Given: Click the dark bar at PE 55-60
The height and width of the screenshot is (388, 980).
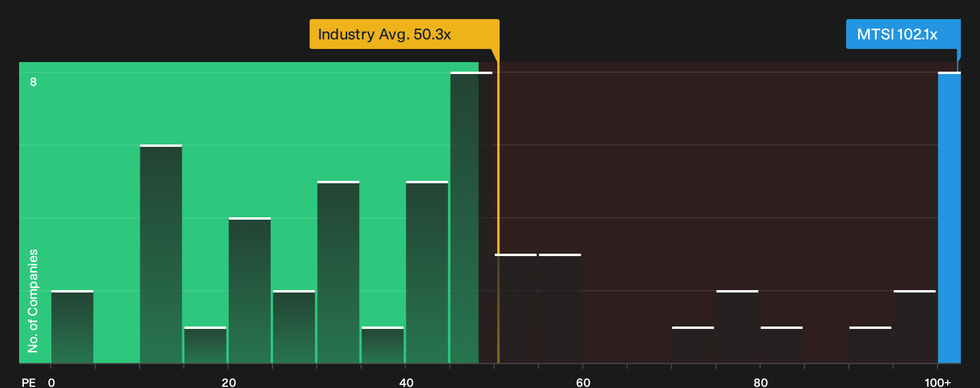Looking at the screenshot, I should click(x=560, y=309).
